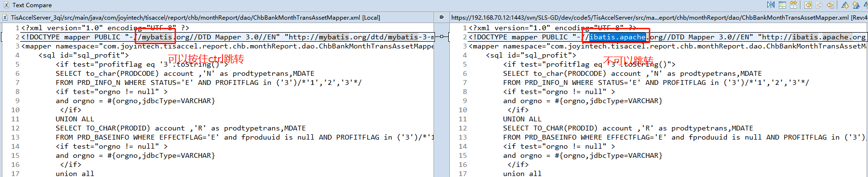
Task: Click the greyed copy left-to-right arrow icon
Action: coord(819,5)
